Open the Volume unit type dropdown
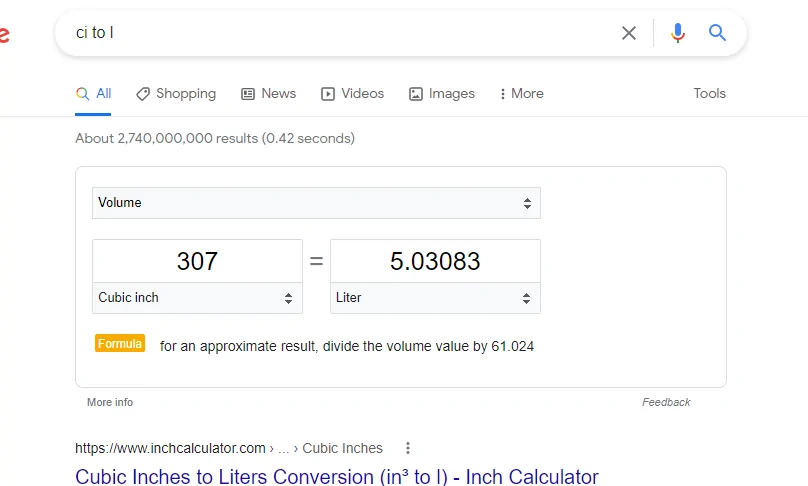The width and height of the screenshot is (808, 486). tap(316, 203)
